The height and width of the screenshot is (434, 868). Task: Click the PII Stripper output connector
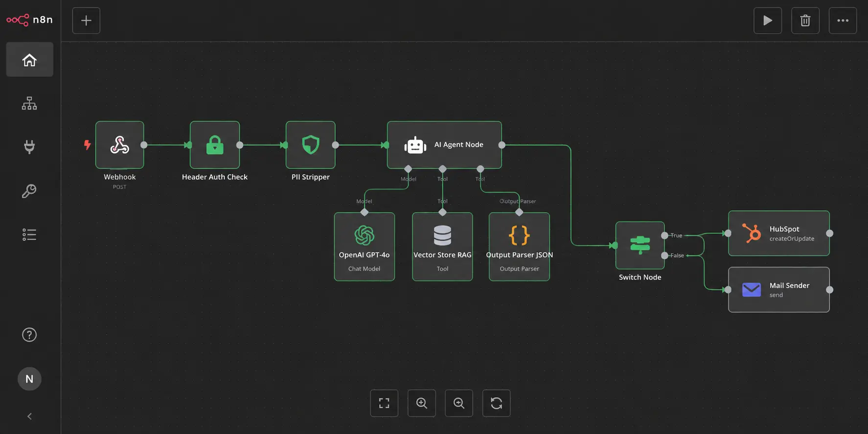tap(336, 145)
